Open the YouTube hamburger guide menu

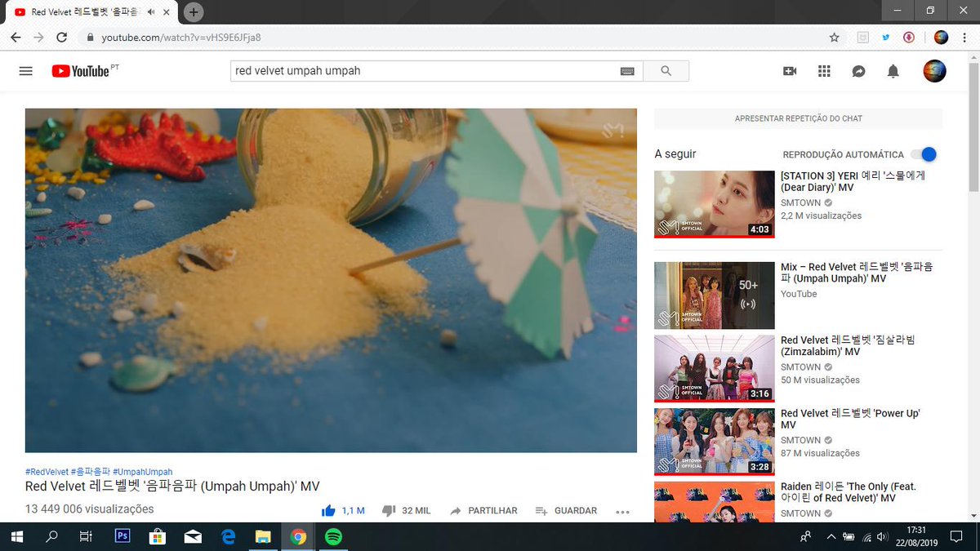(x=25, y=71)
